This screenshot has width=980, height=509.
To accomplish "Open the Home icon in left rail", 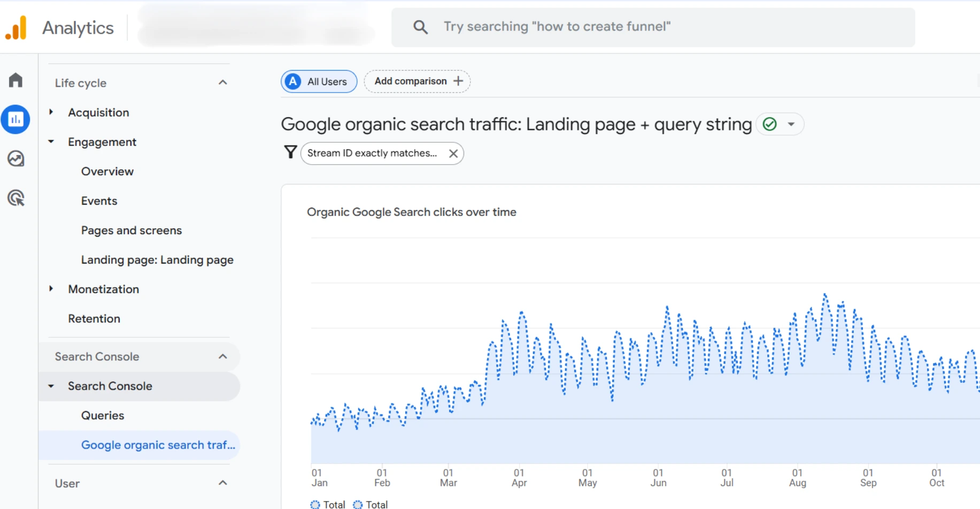I will coord(16,80).
